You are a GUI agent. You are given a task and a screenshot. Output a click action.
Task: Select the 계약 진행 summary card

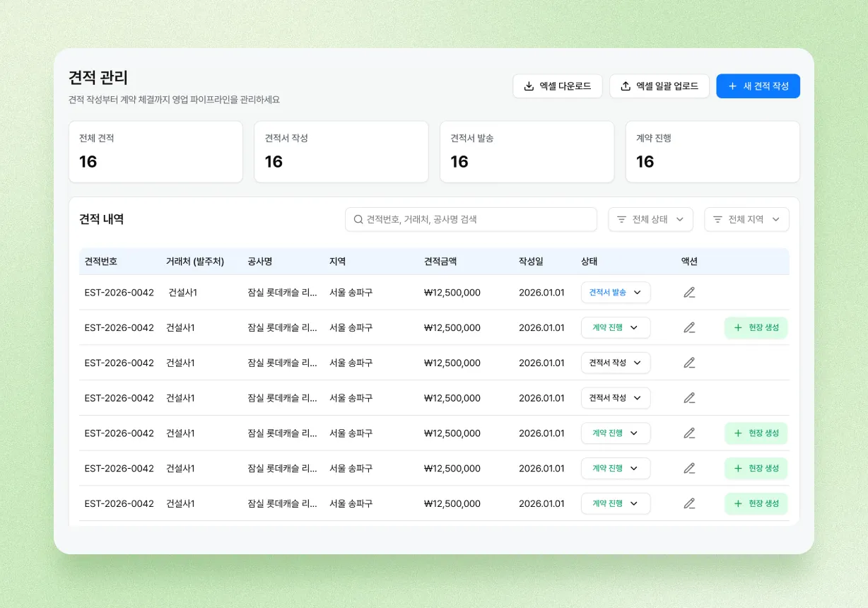point(712,152)
